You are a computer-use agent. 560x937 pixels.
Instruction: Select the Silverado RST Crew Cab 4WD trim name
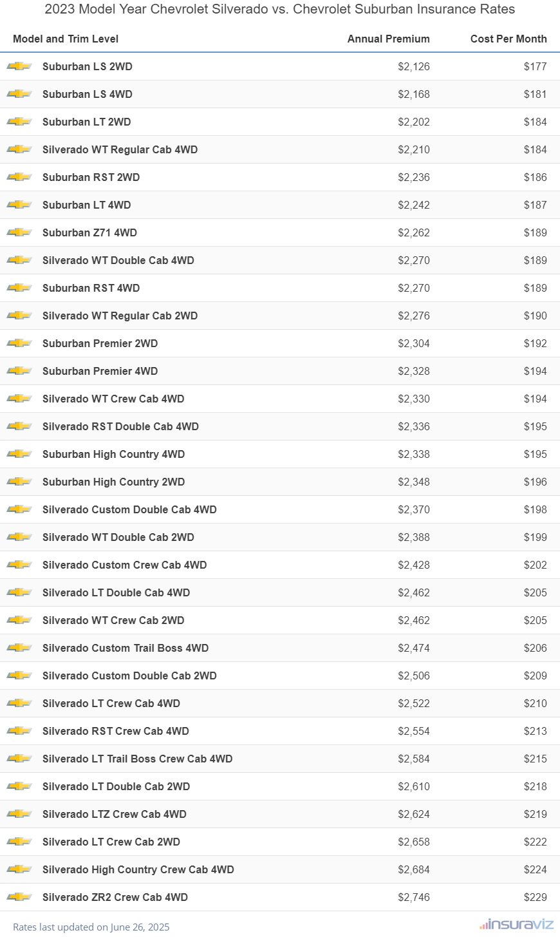[x=116, y=731]
